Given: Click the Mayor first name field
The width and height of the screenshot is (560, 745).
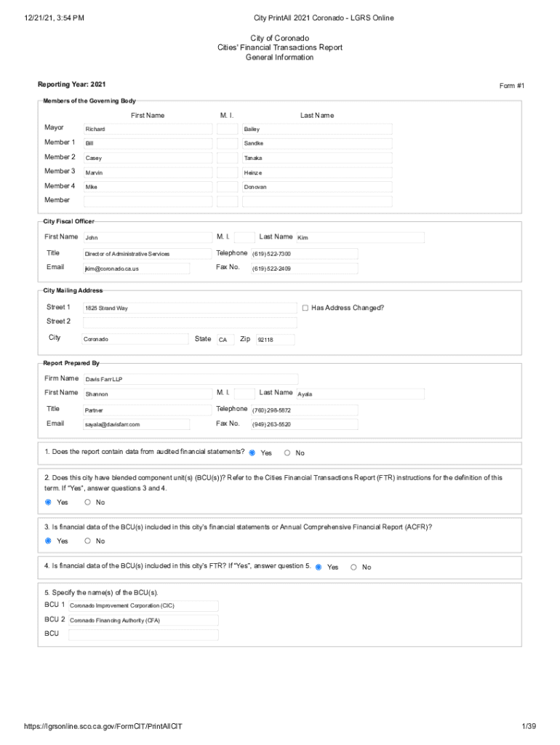Looking at the screenshot, I should [148, 129].
